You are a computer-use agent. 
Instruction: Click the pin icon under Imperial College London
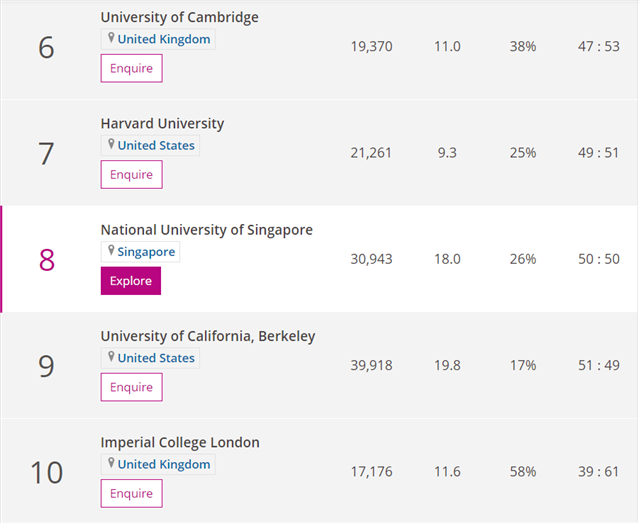[111, 463]
